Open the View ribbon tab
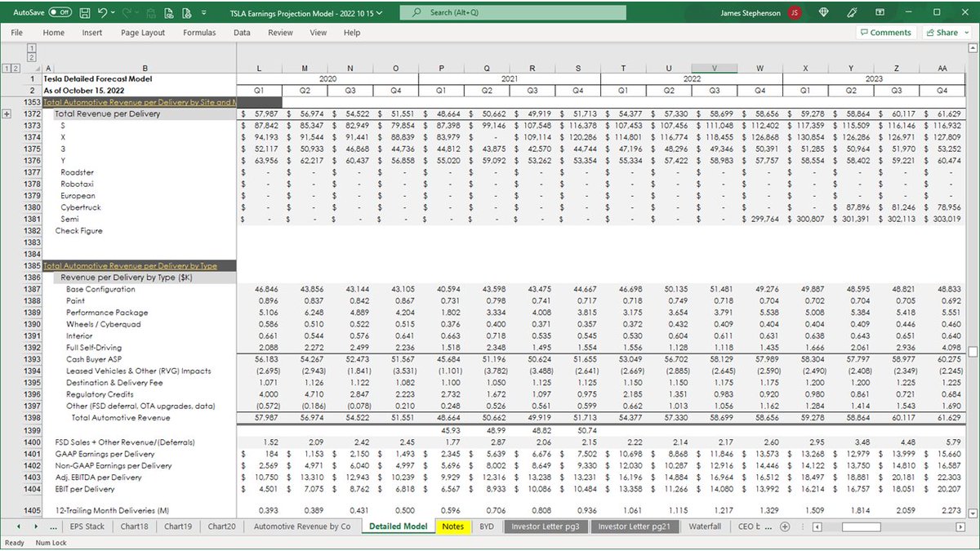This screenshot has width=980, height=551. coord(318,33)
